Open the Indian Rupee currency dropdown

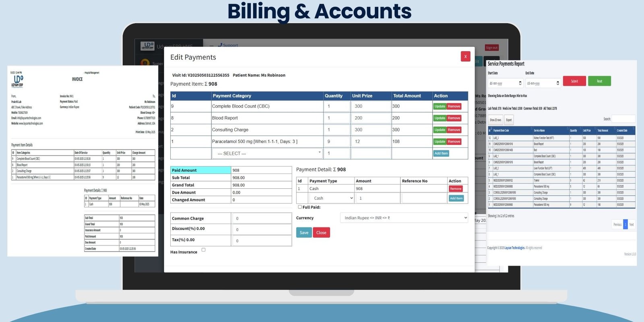404,218
